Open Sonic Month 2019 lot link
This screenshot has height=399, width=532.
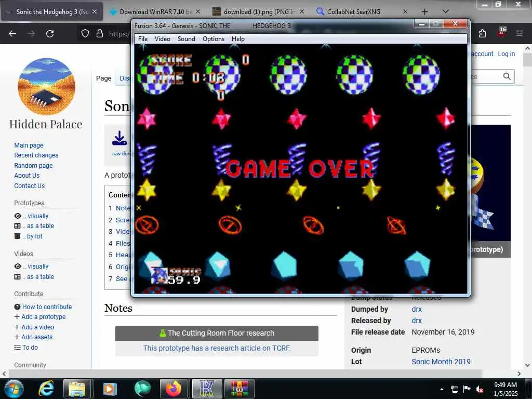tap(441, 362)
